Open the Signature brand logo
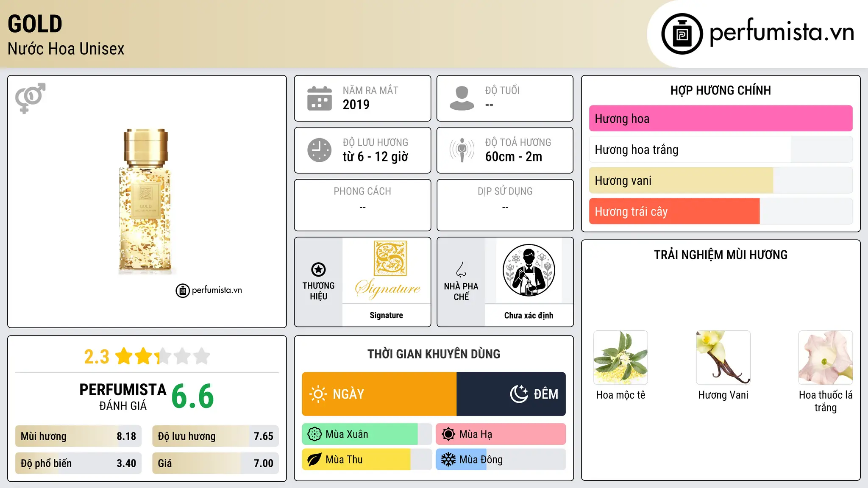Image resolution: width=868 pixels, height=488 pixels. point(387,270)
